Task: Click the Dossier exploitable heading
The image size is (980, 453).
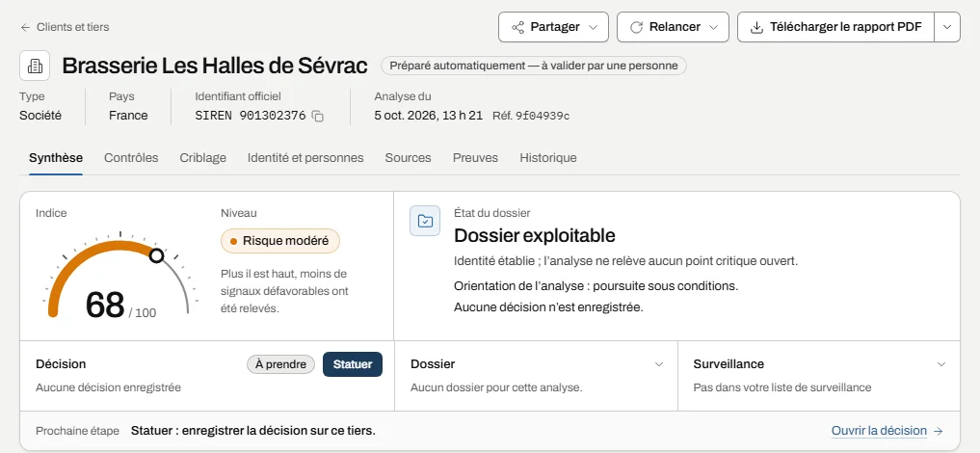Action: pos(535,235)
